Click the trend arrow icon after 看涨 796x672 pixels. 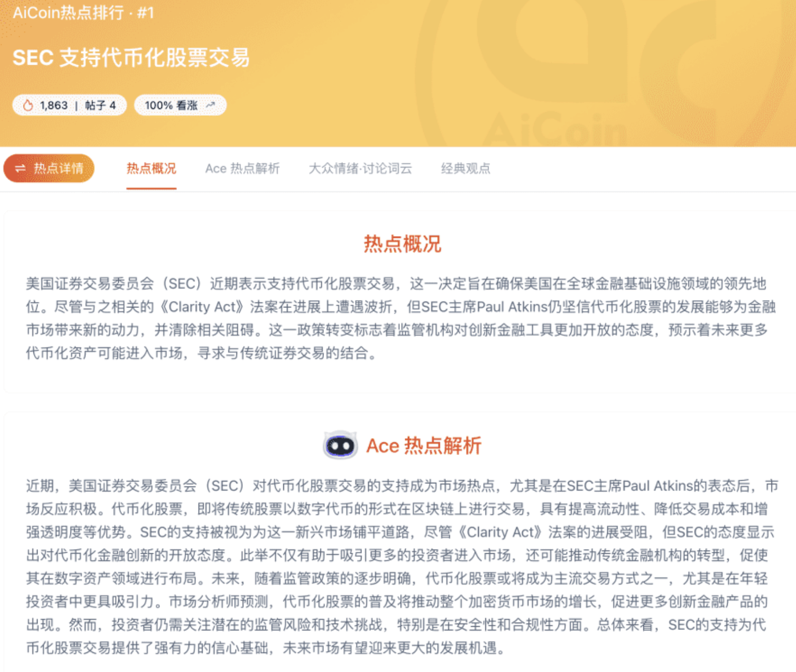[210, 105]
